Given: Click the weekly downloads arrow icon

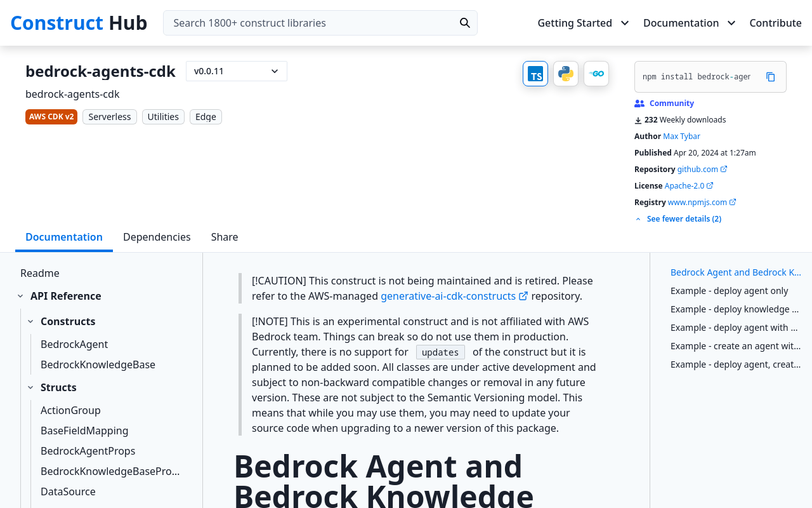Looking at the screenshot, I should point(638,120).
